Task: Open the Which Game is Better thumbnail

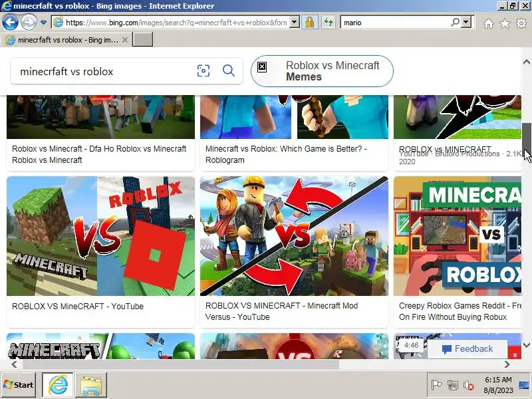Action: [294, 117]
